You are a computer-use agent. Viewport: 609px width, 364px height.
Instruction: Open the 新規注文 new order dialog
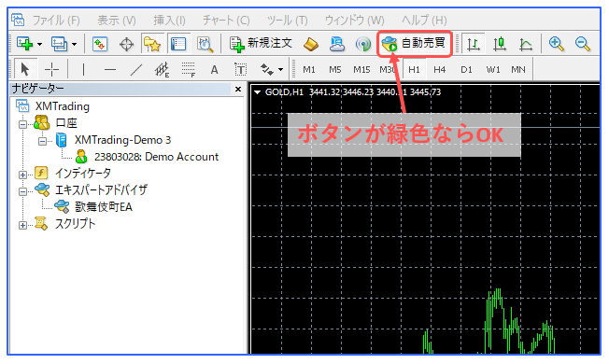[x=261, y=44]
